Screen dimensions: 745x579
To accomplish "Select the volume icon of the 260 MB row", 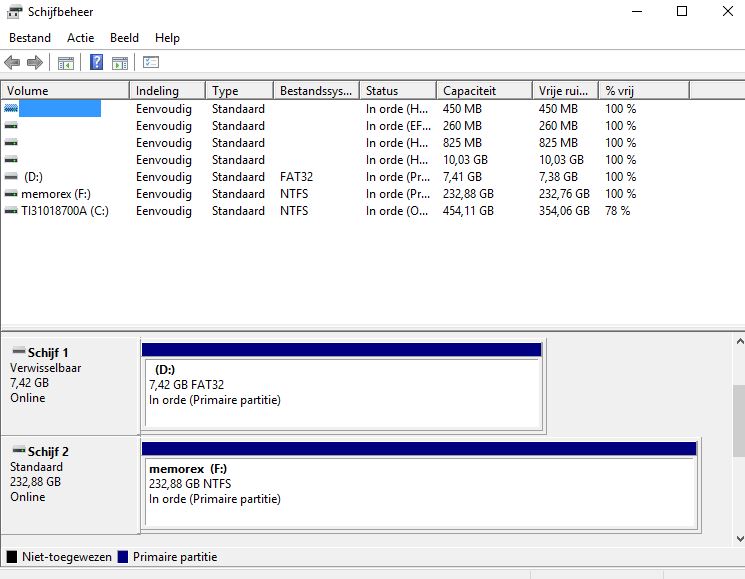I will (11, 126).
